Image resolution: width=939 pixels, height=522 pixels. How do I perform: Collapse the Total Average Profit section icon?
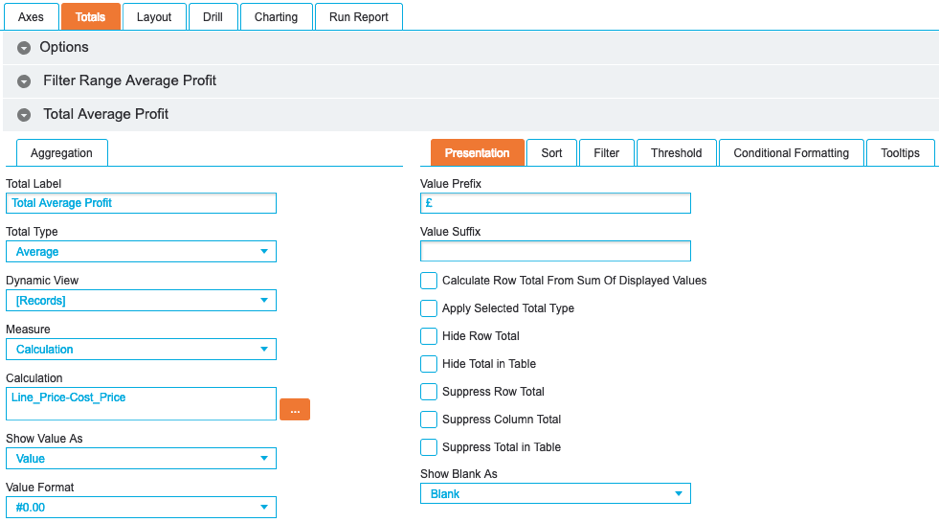pyautogui.click(x=24, y=115)
